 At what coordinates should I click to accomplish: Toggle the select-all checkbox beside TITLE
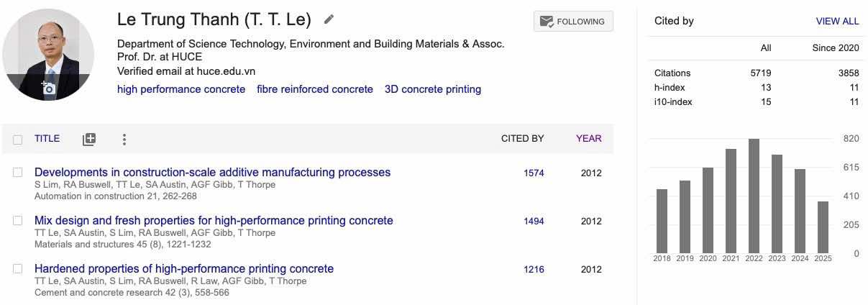pyautogui.click(x=18, y=140)
